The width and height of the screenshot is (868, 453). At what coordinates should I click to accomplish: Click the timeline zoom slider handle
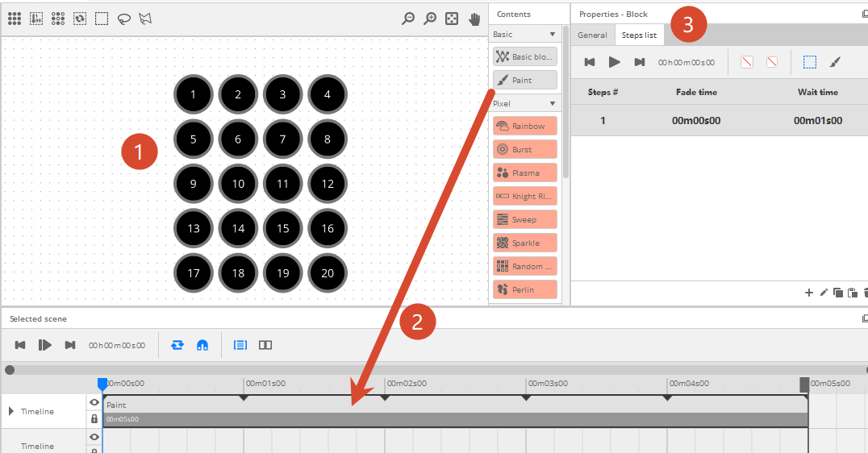(x=10, y=370)
